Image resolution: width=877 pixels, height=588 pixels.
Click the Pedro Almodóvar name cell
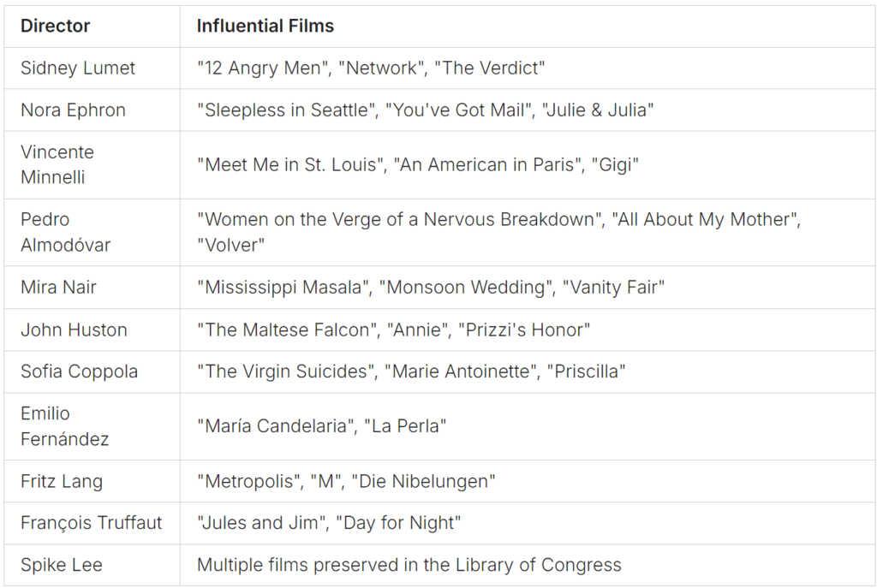92,232
